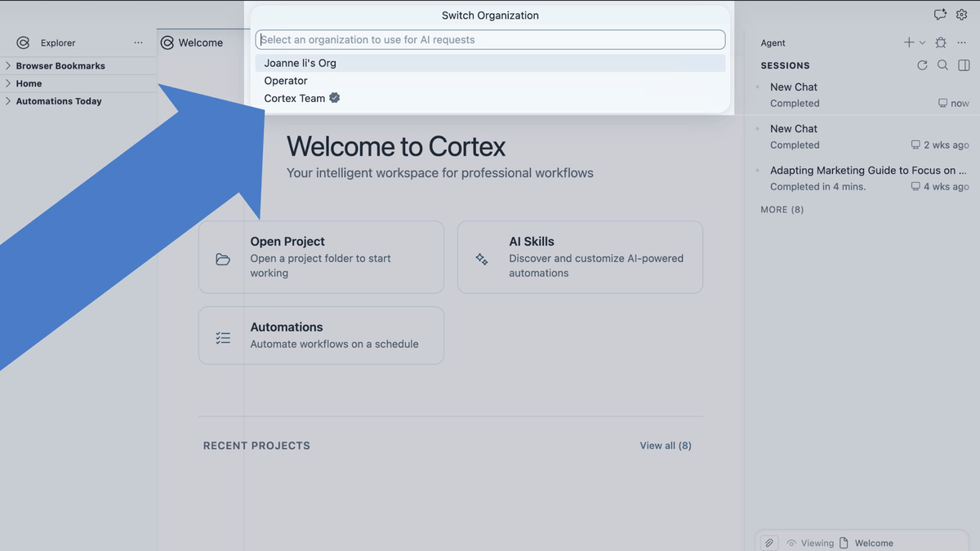Click the Explorer panel title
Image resolution: width=980 pixels, height=551 pixels.
(58, 43)
